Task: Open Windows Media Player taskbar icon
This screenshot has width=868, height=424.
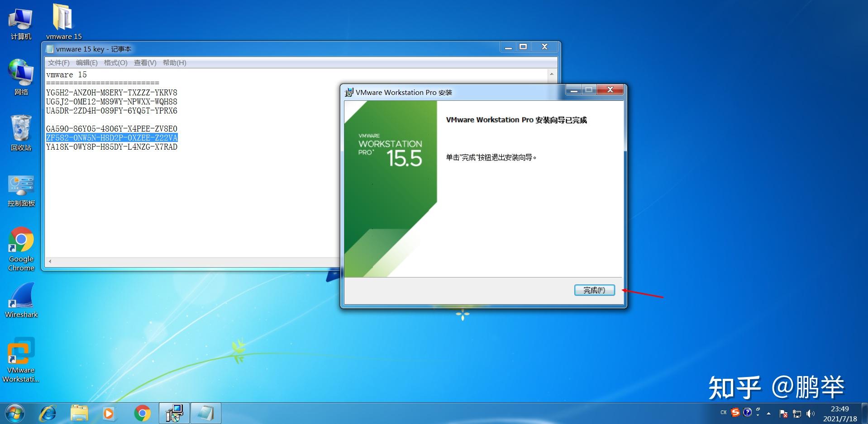Action: click(109, 413)
